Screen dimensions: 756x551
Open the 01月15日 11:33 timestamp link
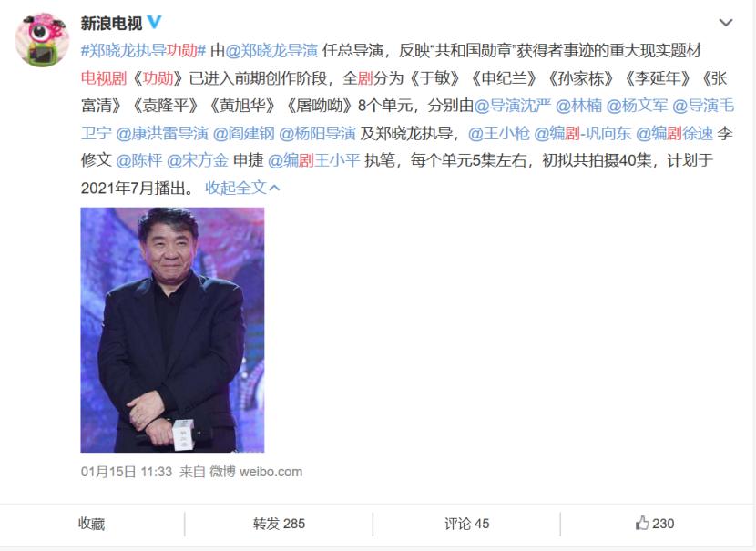[x=127, y=472]
